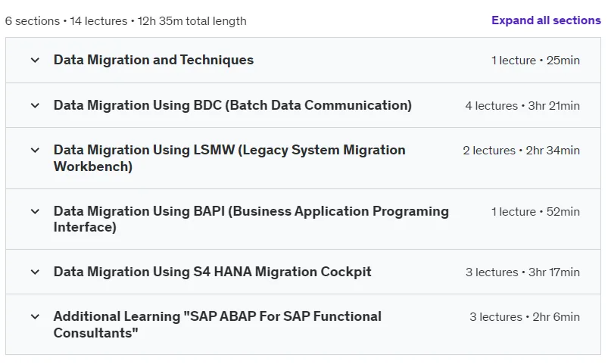Open Data Migration Using BAPI section title
Screen dimensions: 611x364
[251, 219]
